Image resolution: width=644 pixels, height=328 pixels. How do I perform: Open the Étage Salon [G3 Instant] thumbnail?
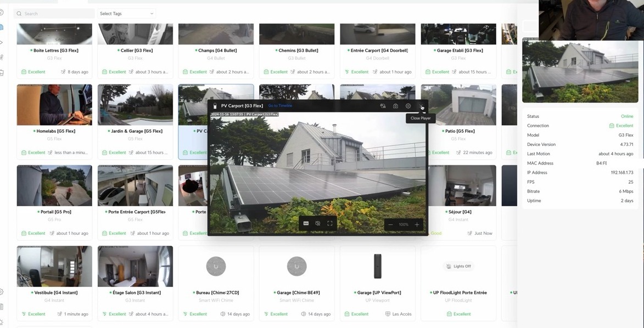[135, 267]
